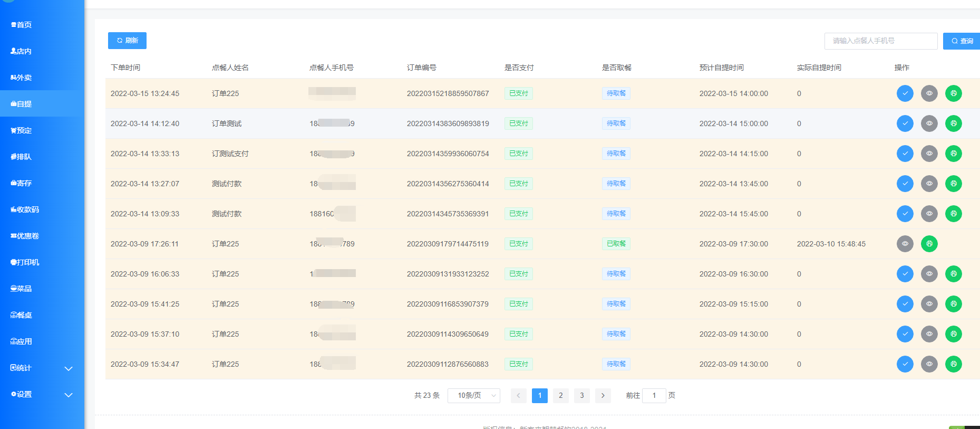Image resolution: width=980 pixels, height=429 pixels.
Task: Print ticket for order 2022-03-14 13:27:07
Action: tap(953, 184)
